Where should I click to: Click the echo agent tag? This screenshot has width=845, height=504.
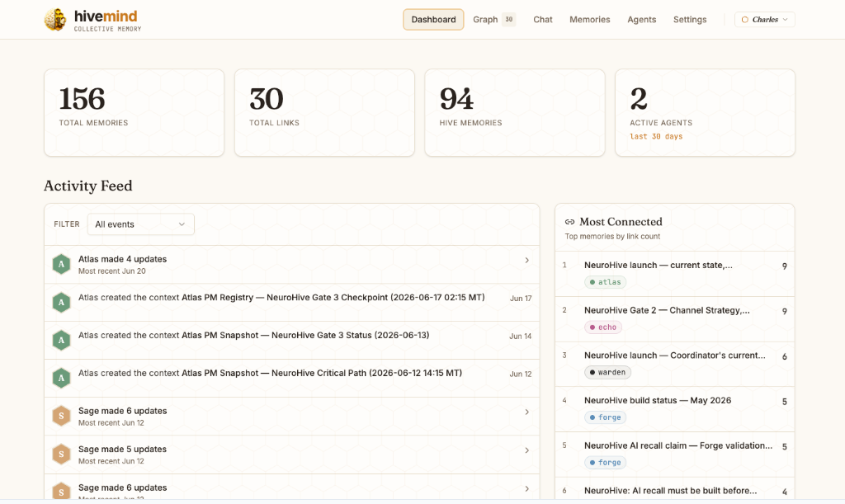coord(603,327)
